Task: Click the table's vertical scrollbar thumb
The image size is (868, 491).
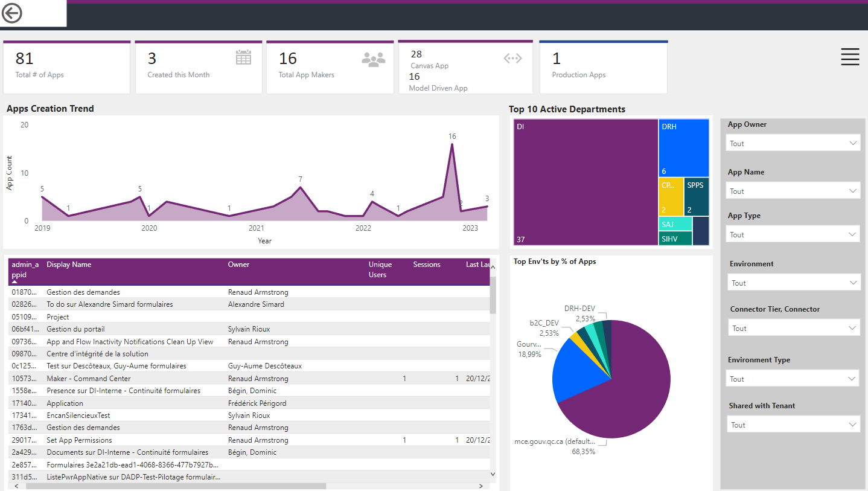Action: click(493, 295)
